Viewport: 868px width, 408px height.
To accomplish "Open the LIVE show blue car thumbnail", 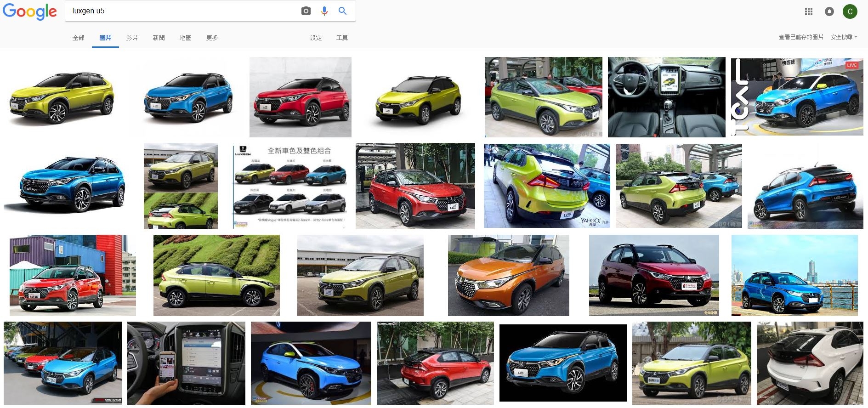I will (797, 97).
